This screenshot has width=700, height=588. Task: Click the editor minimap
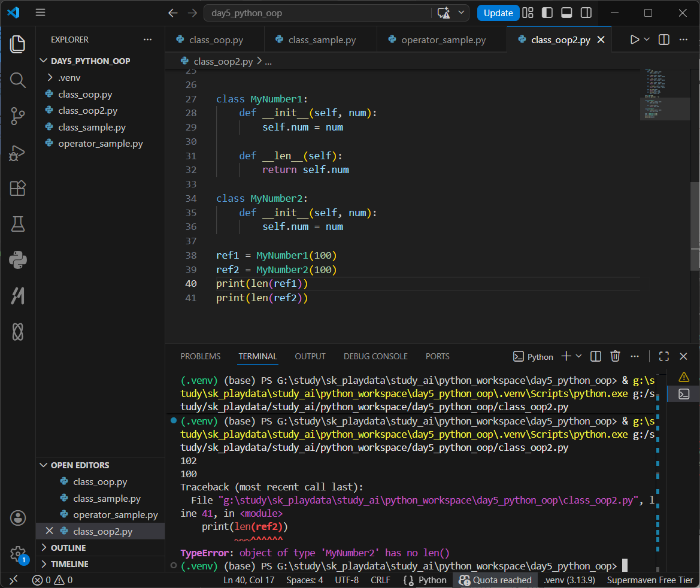pos(665,94)
